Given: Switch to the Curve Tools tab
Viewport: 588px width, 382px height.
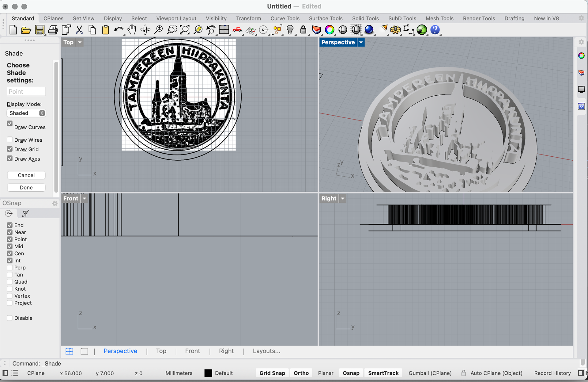Looking at the screenshot, I should [285, 18].
